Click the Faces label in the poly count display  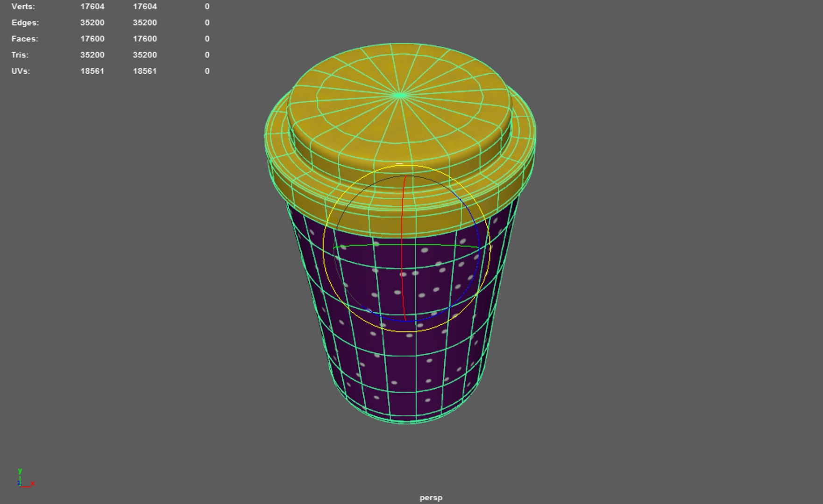click(x=25, y=39)
